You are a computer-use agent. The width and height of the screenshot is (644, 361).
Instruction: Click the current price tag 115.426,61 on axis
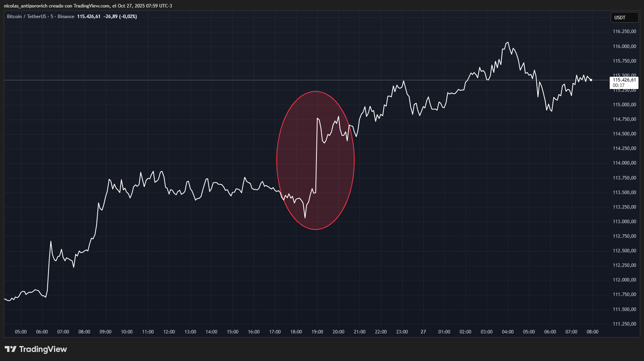(624, 80)
